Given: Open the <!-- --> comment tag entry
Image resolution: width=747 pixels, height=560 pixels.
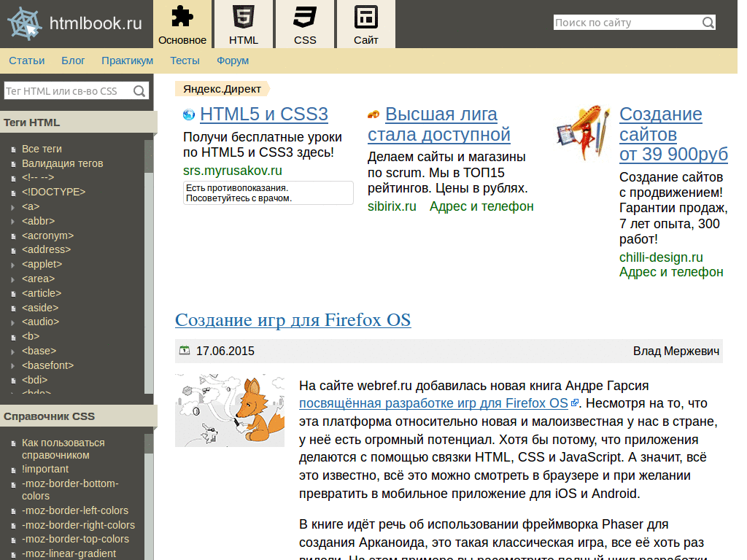Looking at the screenshot, I should [x=38, y=177].
